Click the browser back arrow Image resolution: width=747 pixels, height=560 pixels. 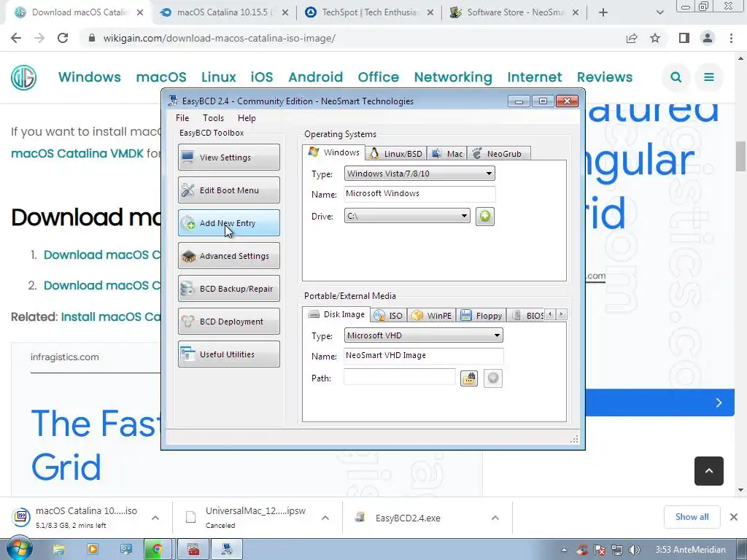16,38
